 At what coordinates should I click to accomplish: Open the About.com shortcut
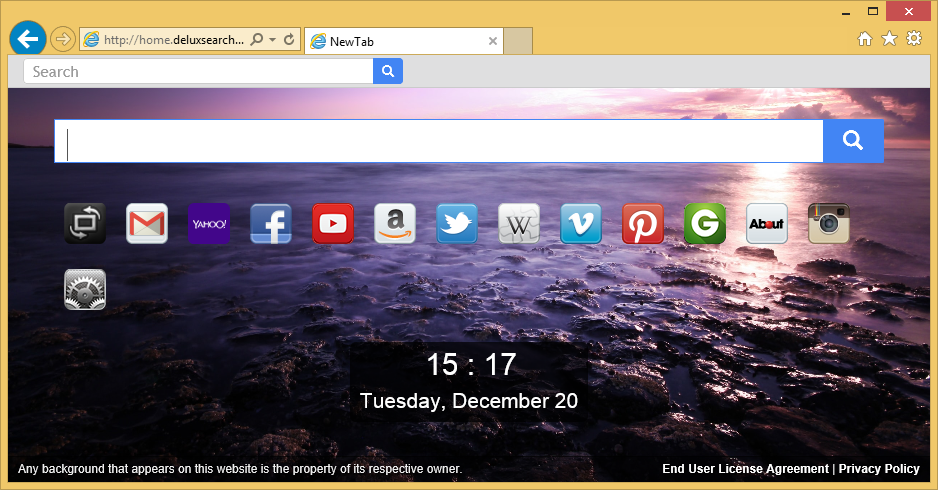(767, 223)
